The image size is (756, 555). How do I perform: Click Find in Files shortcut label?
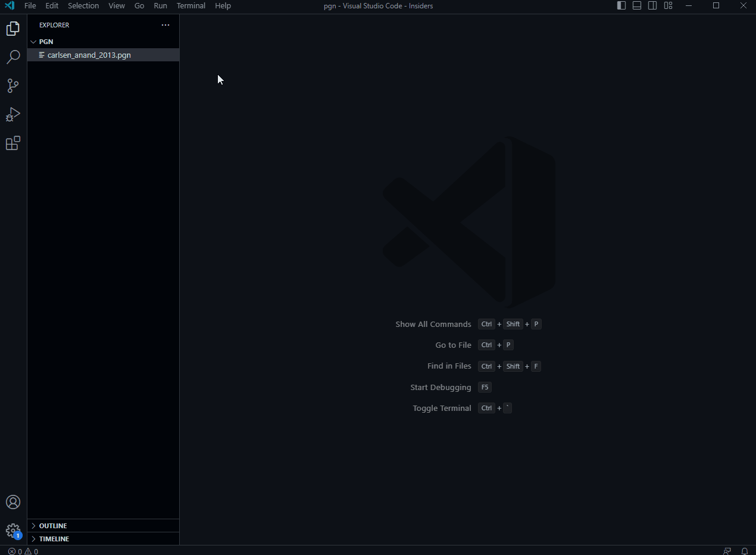click(449, 366)
